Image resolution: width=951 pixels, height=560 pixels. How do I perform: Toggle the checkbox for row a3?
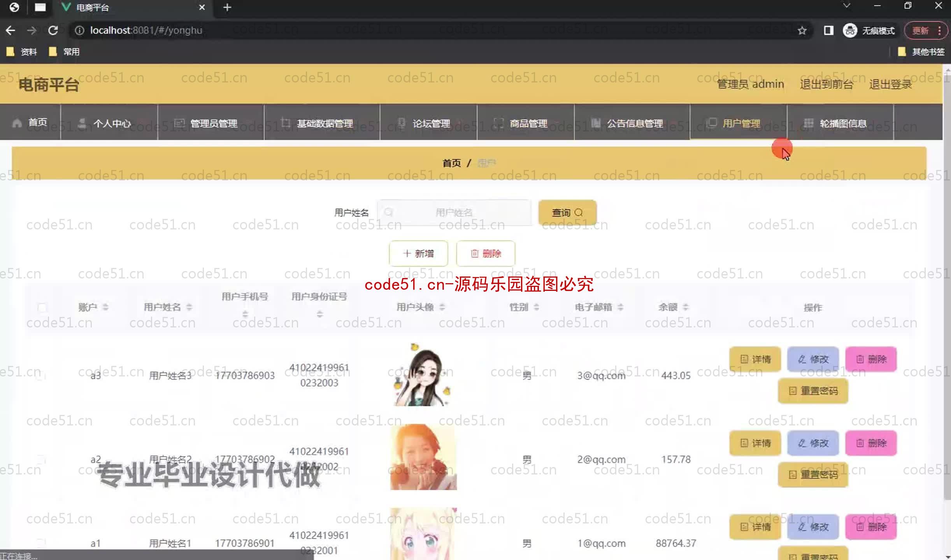click(x=41, y=375)
